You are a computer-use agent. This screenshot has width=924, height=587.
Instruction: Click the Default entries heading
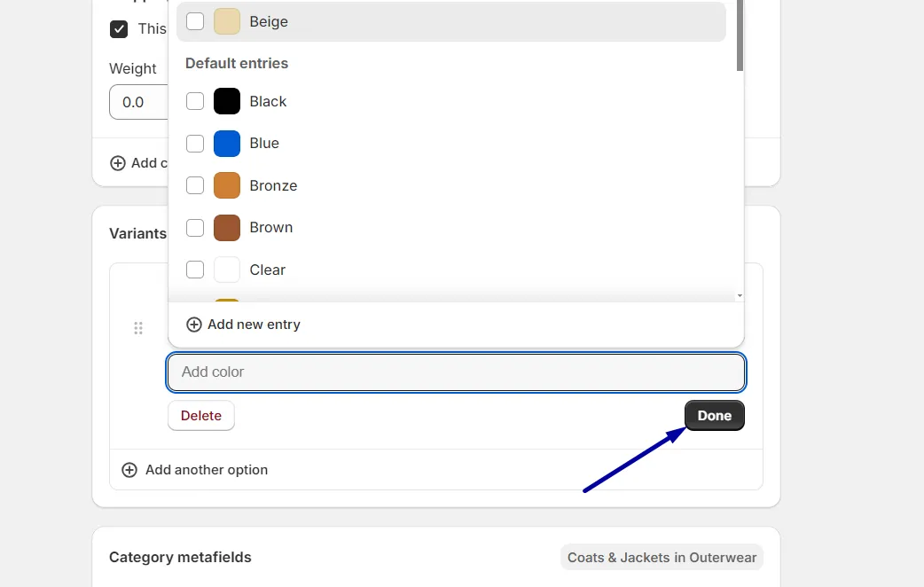coord(237,63)
